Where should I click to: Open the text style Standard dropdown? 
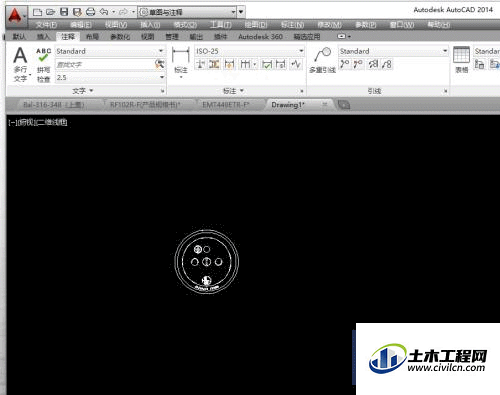[110, 51]
